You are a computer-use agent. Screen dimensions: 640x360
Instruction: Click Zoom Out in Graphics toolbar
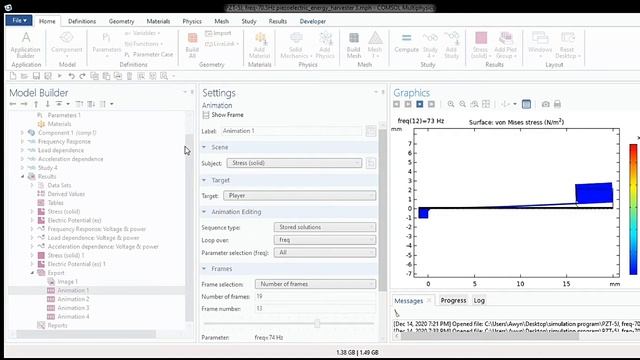[462, 104]
